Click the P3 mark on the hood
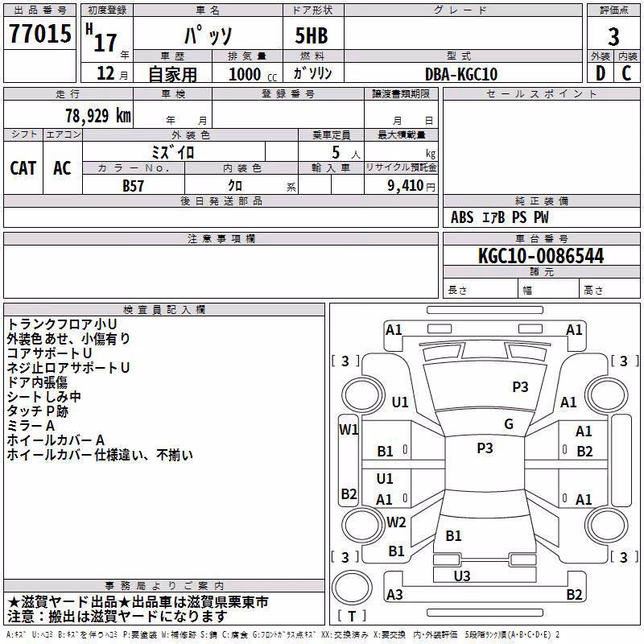The height and width of the screenshot is (644, 644). [520, 386]
